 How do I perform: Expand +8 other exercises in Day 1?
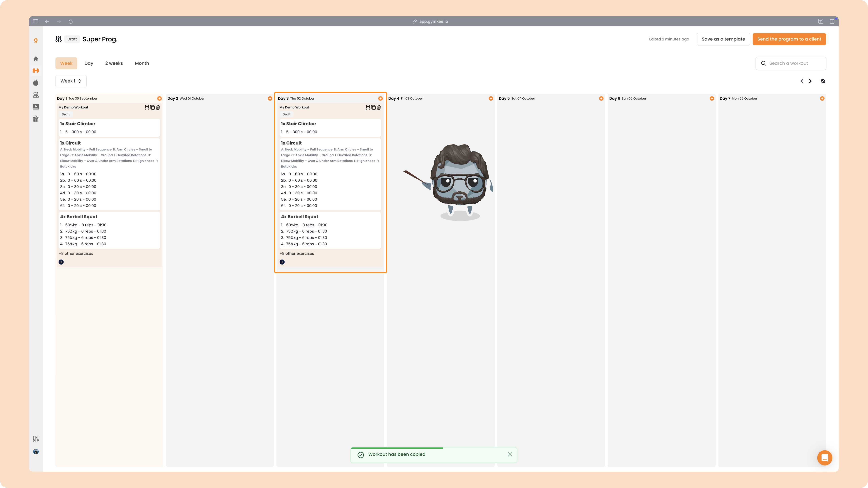coord(76,253)
